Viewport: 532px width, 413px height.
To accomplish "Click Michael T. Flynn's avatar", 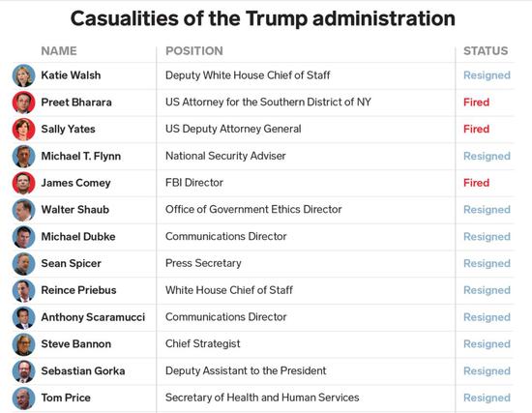I will click(x=23, y=156).
